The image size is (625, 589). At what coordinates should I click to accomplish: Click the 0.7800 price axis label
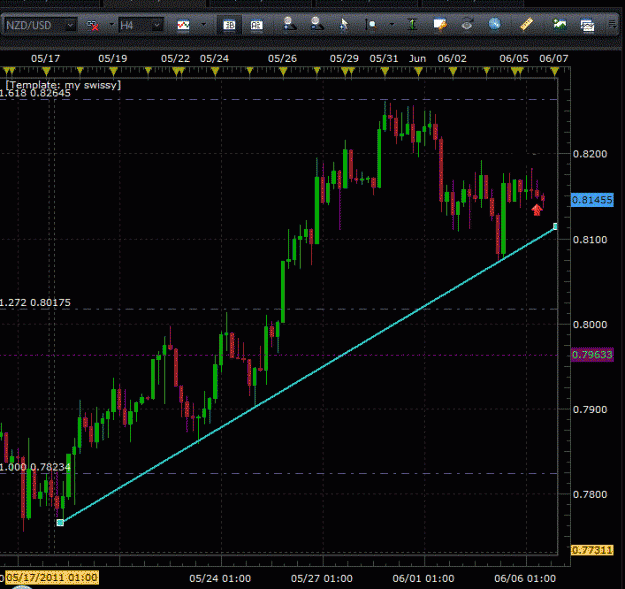[590, 494]
